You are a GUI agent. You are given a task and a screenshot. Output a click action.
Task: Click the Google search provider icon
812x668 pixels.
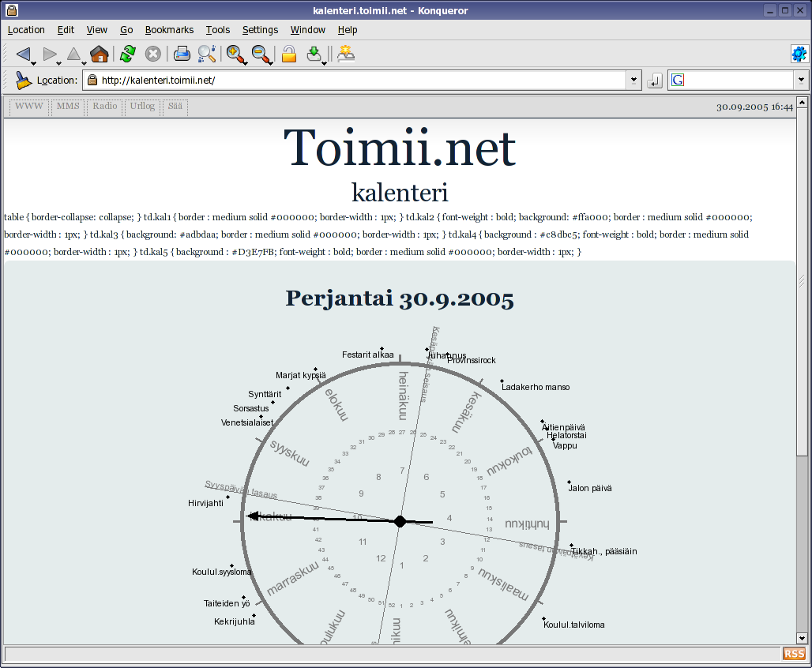678,80
